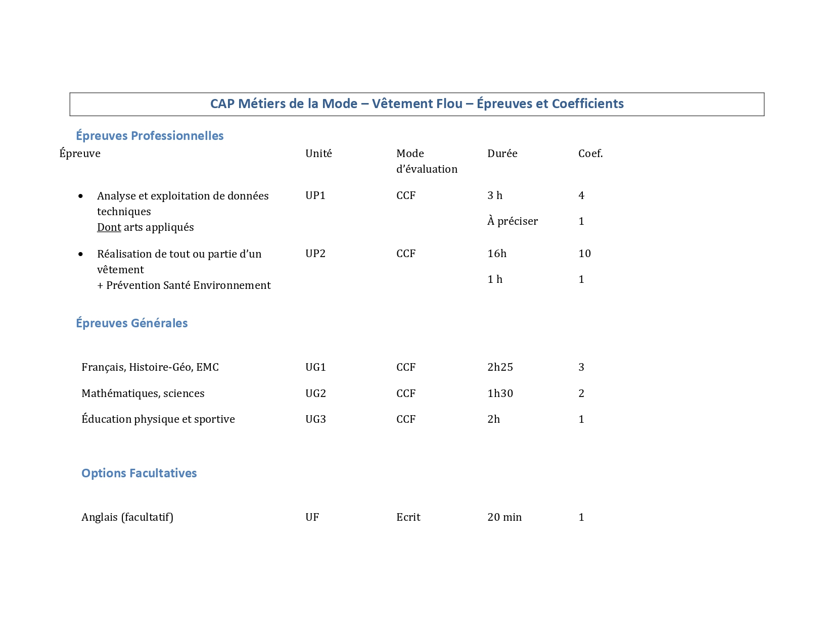Click '+ Prévention Santé Environnement'

click(x=184, y=285)
